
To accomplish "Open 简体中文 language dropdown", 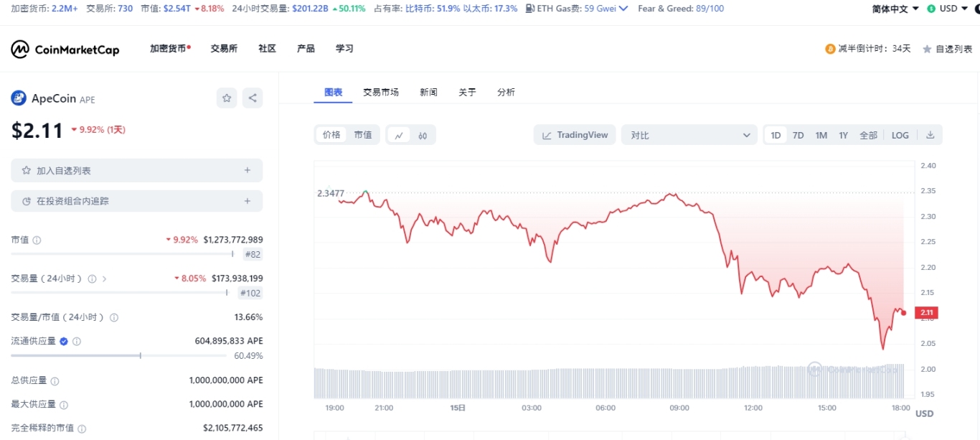I will pos(895,9).
